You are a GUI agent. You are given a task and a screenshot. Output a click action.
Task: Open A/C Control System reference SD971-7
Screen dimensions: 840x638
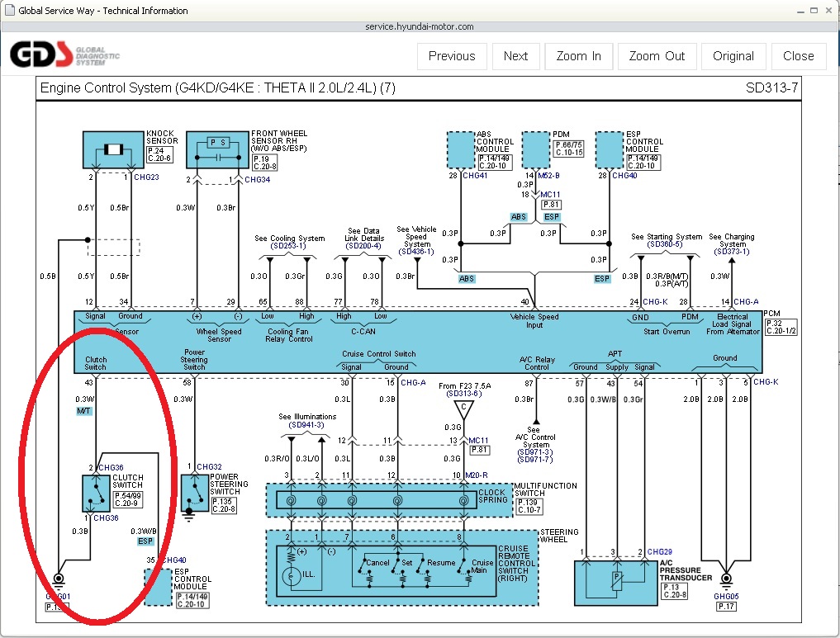pos(535,460)
